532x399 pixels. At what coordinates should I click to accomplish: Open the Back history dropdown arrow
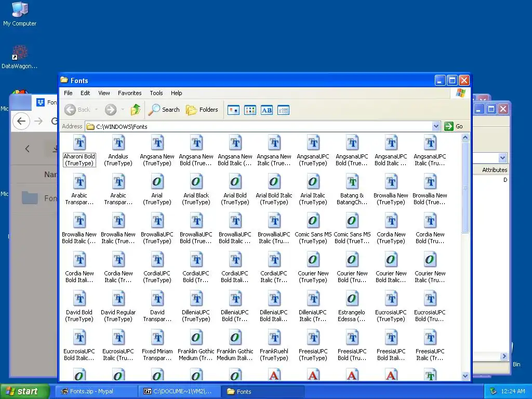96,110
